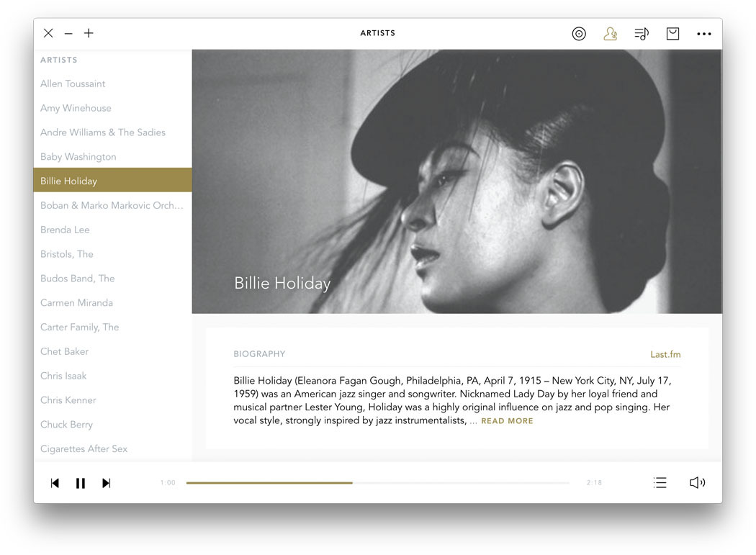Open the three-dot more options menu
This screenshot has width=756, height=555.
703,34
